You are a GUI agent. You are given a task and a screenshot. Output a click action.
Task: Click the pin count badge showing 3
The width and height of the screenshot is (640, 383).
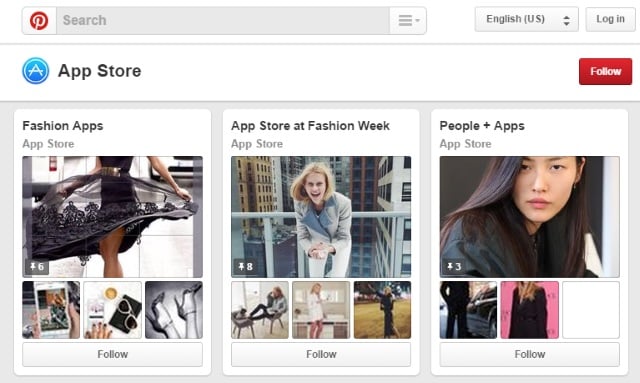(x=454, y=267)
